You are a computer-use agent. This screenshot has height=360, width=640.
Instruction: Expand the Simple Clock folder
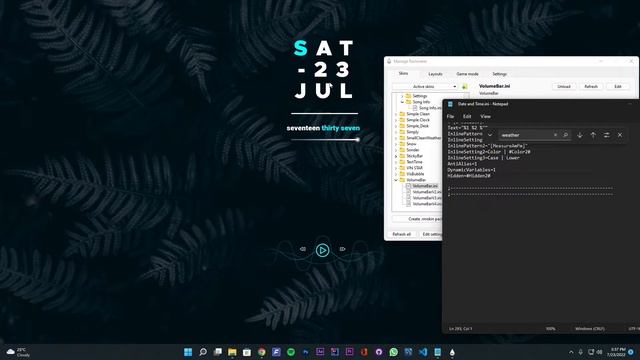pos(396,120)
